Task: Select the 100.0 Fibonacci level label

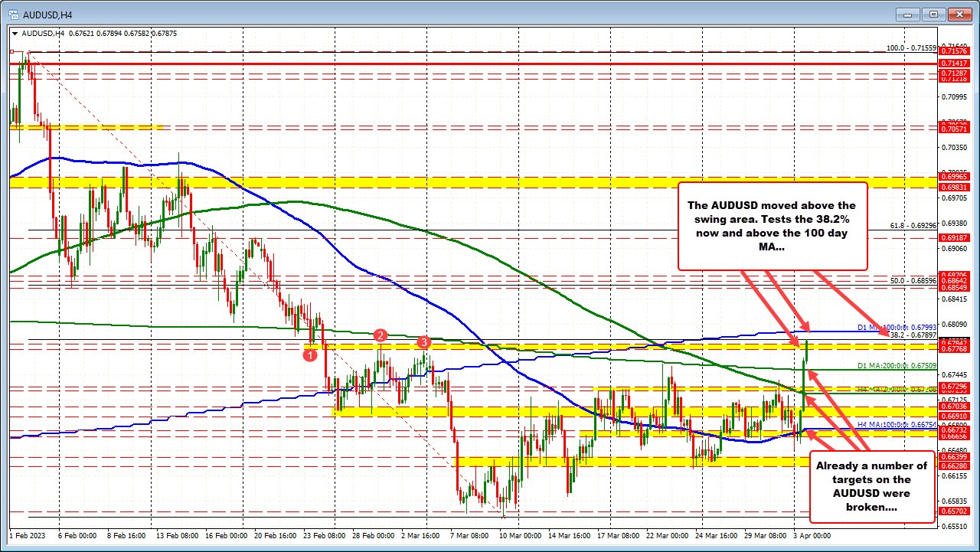Action: click(911, 47)
